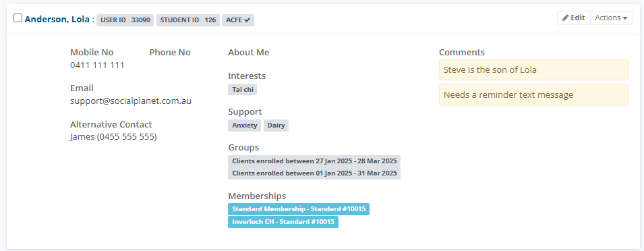The height and width of the screenshot is (251, 644).
Task: Click the Edit button
Action: pos(574,18)
